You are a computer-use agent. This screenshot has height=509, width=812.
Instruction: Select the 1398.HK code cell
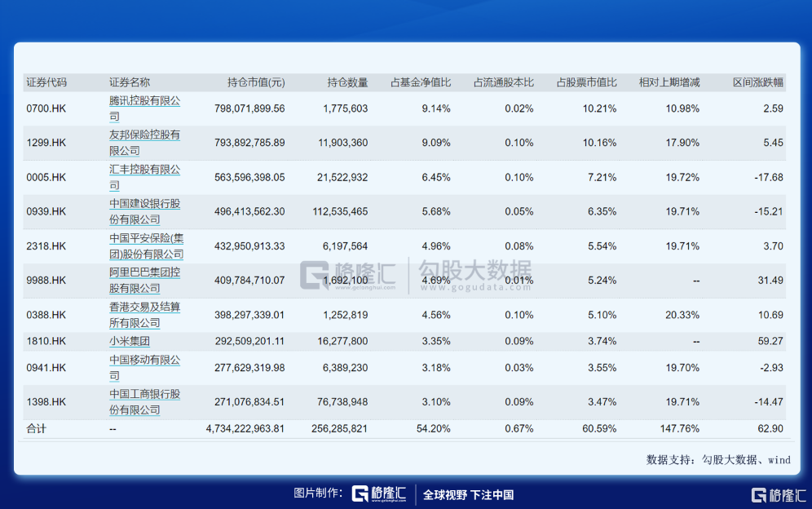click(46, 401)
